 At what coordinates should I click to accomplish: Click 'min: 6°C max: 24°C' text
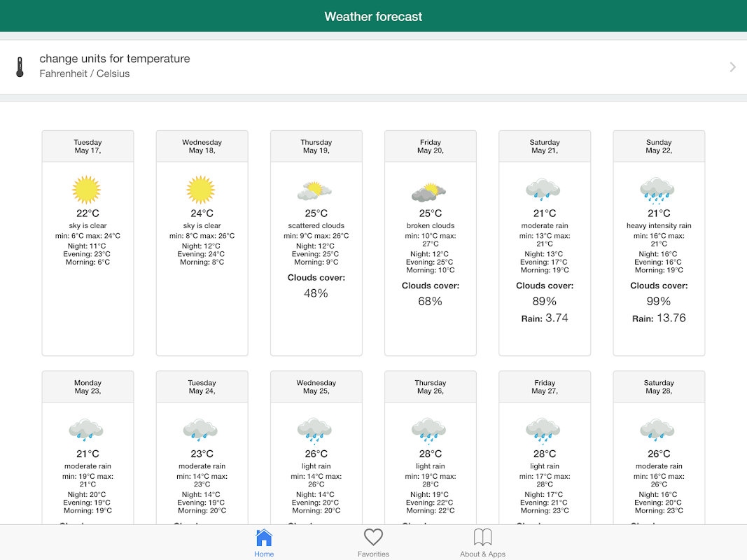click(x=88, y=236)
